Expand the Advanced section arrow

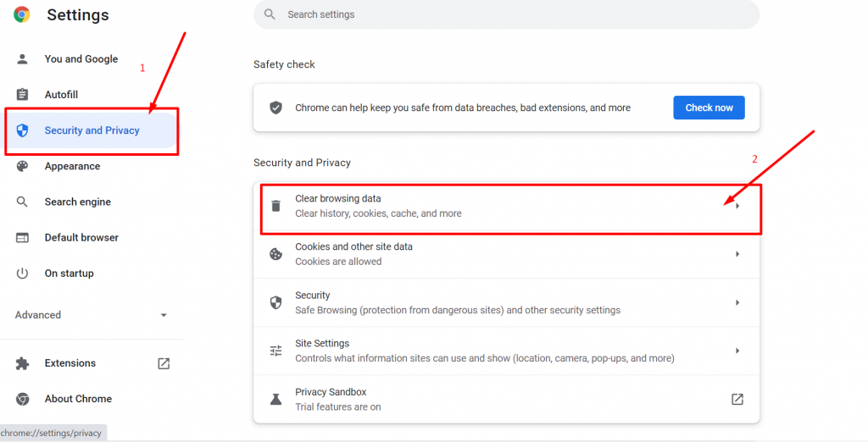tap(164, 315)
